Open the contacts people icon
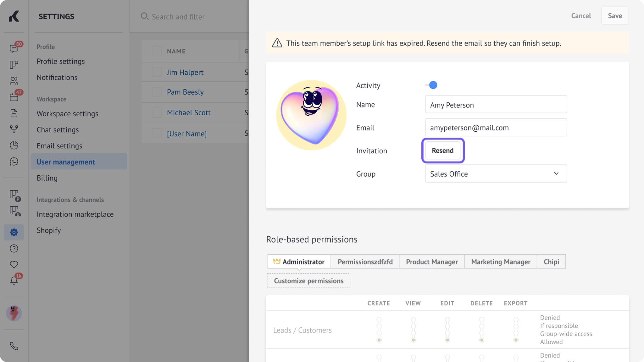The height and width of the screenshot is (362, 644). [x=14, y=81]
